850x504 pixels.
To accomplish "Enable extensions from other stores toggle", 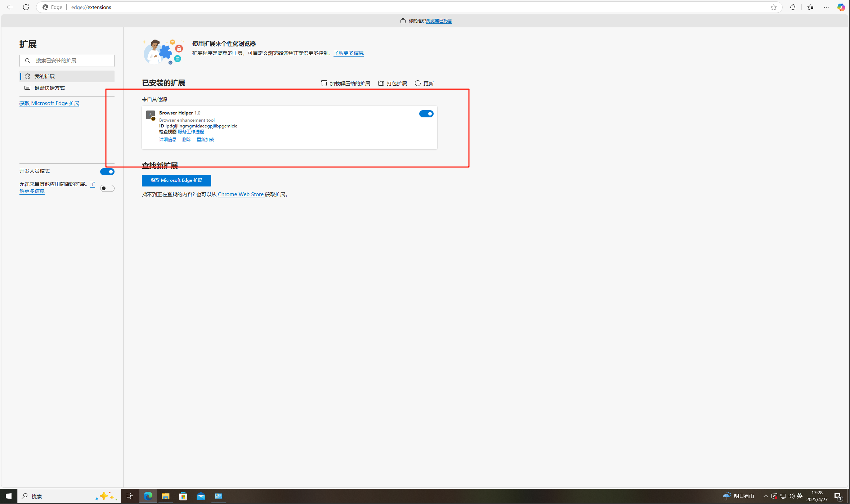I will pos(107,188).
